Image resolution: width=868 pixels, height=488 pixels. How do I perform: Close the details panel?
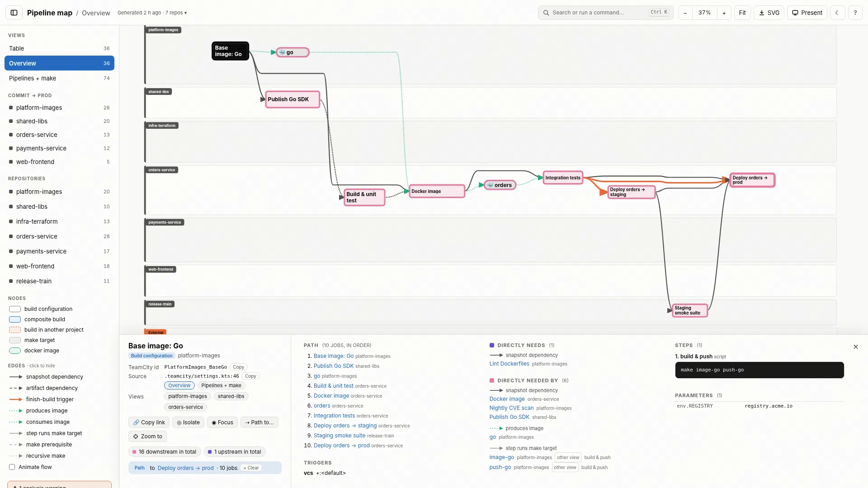855,347
